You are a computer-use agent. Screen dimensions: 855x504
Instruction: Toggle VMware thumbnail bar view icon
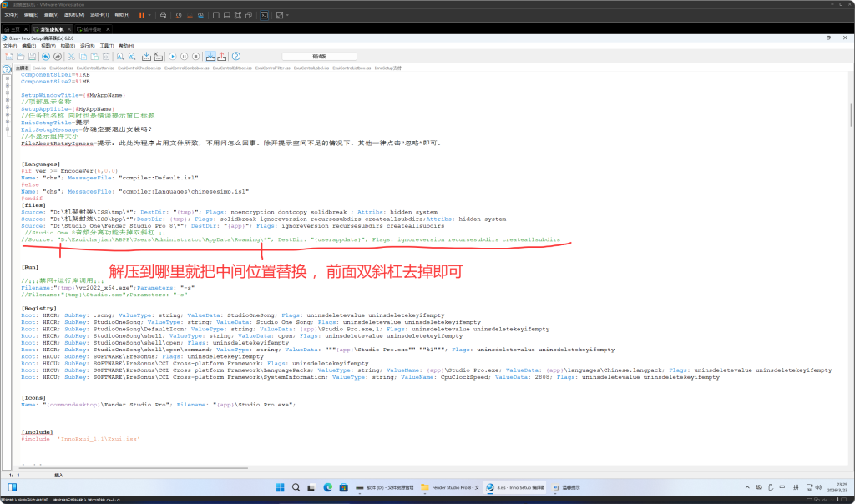(x=227, y=15)
